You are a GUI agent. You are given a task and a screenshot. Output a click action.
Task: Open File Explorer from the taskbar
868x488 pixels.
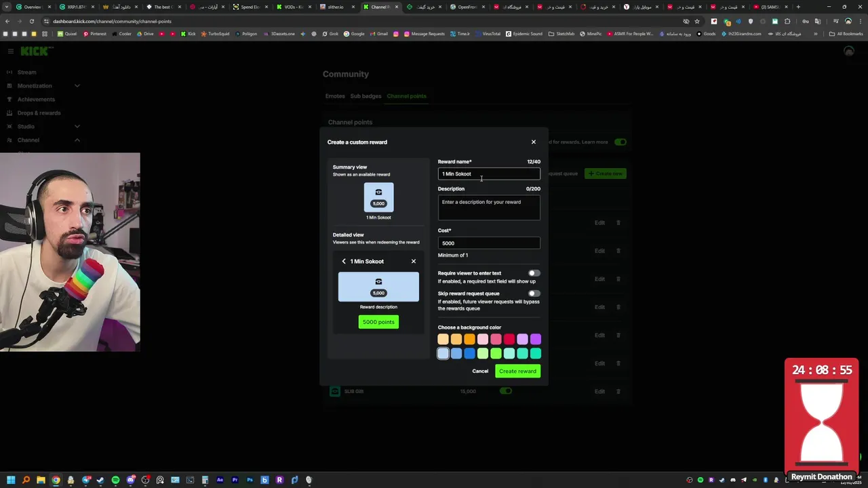tap(41, 480)
